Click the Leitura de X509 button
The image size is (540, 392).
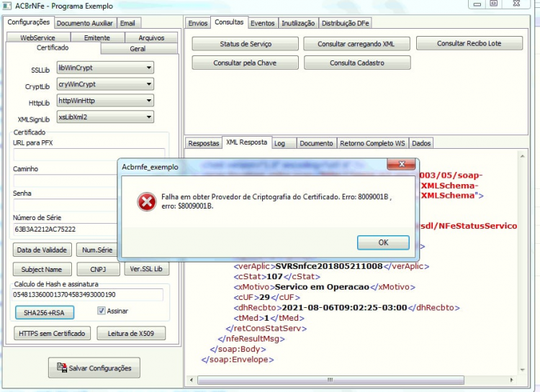131,333
